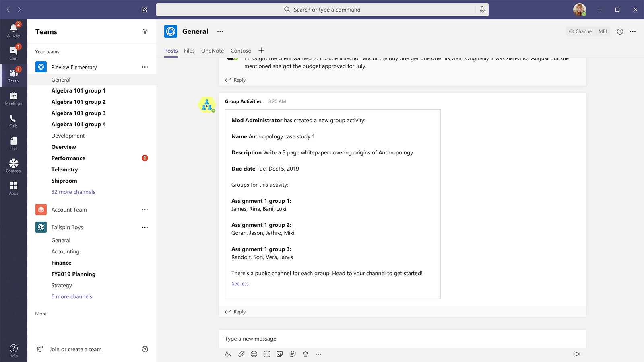
Task: Select the Teams icon in left rail
Action: click(13, 76)
